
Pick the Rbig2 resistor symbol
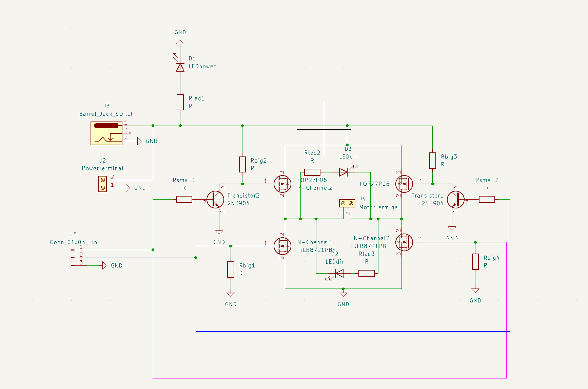pos(242,164)
